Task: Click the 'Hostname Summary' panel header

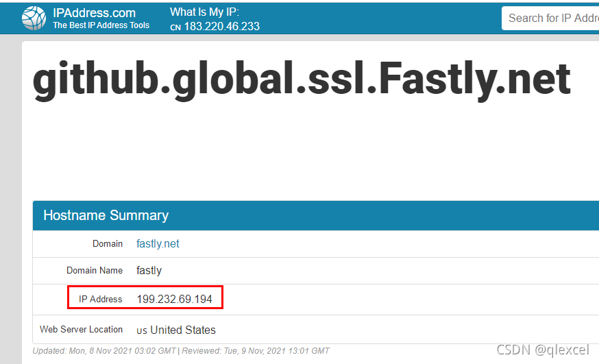Action: [x=316, y=215]
